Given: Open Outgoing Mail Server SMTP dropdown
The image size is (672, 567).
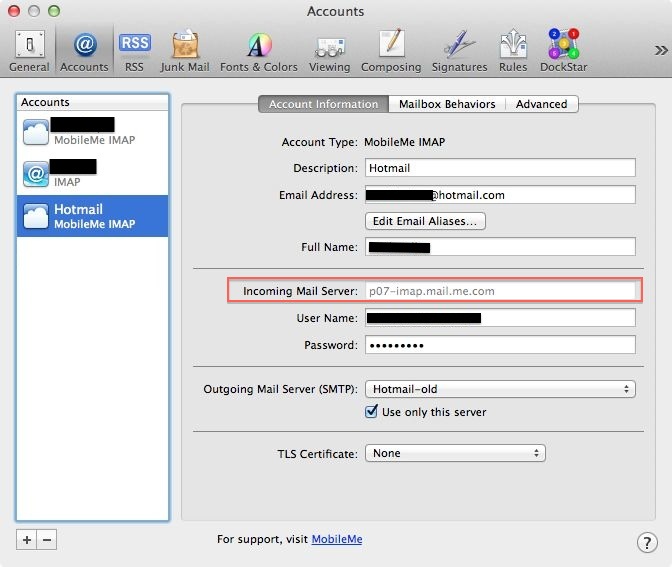Looking at the screenshot, I should coord(500,389).
